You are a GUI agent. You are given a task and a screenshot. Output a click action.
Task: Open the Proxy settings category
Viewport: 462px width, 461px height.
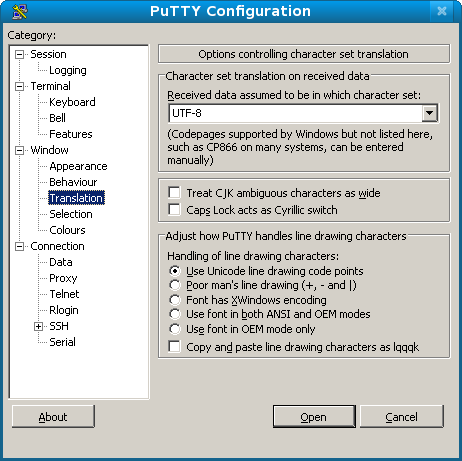(x=63, y=278)
